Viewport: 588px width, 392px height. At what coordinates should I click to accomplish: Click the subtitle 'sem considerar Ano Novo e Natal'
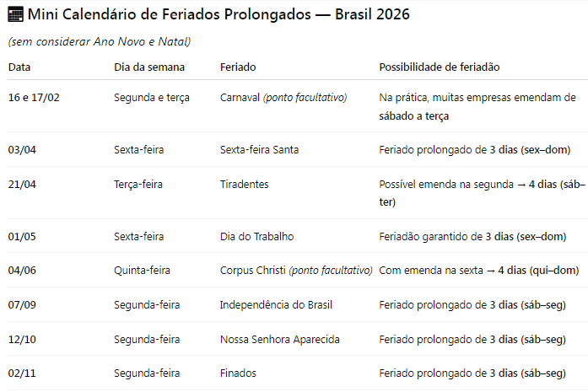(x=100, y=41)
